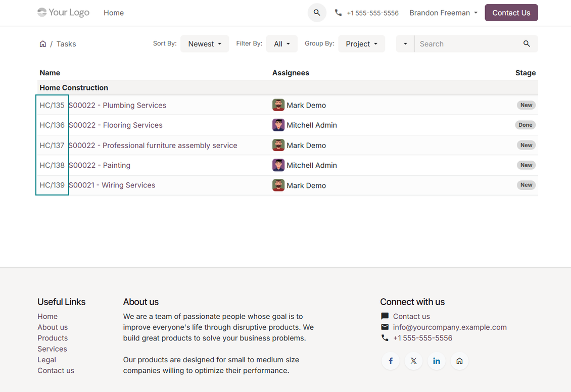Click the phone icon in header
This screenshot has height=392, width=571.
(338, 13)
